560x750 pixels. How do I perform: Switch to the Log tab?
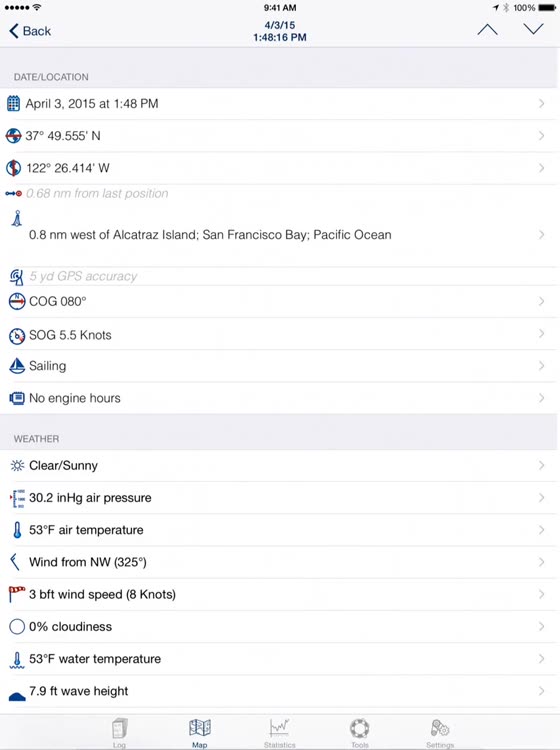120,733
